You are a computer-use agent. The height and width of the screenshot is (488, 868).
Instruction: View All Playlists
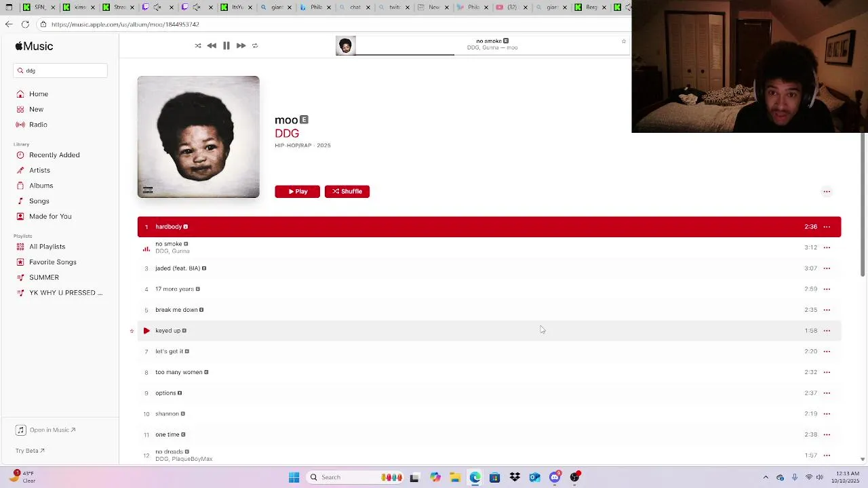[x=47, y=247]
